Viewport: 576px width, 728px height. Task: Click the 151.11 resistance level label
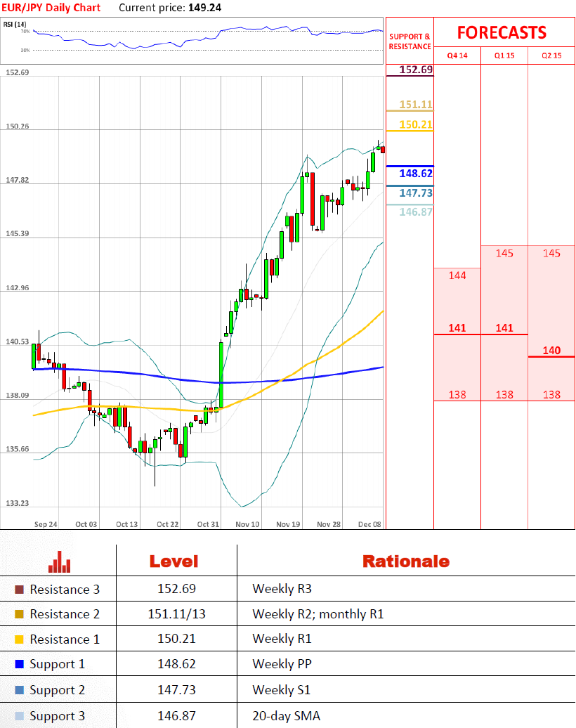tap(416, 105)
